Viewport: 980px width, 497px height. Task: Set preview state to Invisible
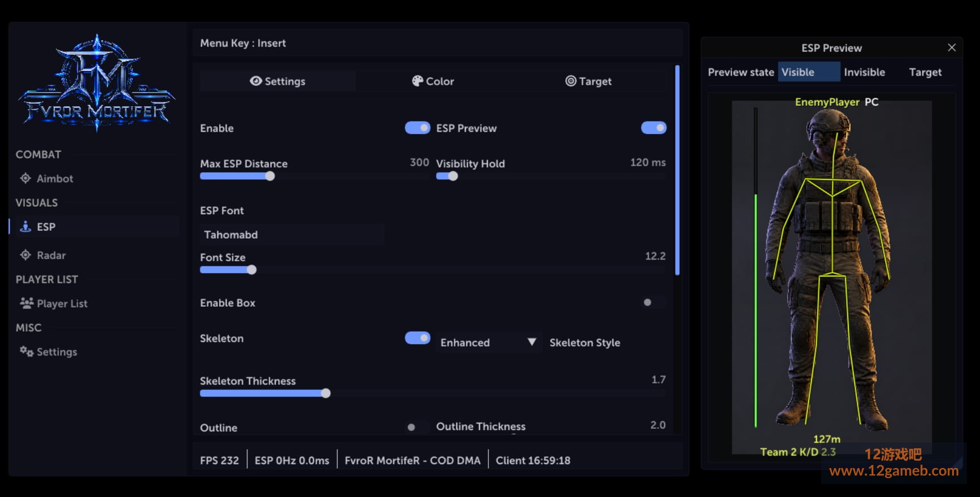[864, 72]
